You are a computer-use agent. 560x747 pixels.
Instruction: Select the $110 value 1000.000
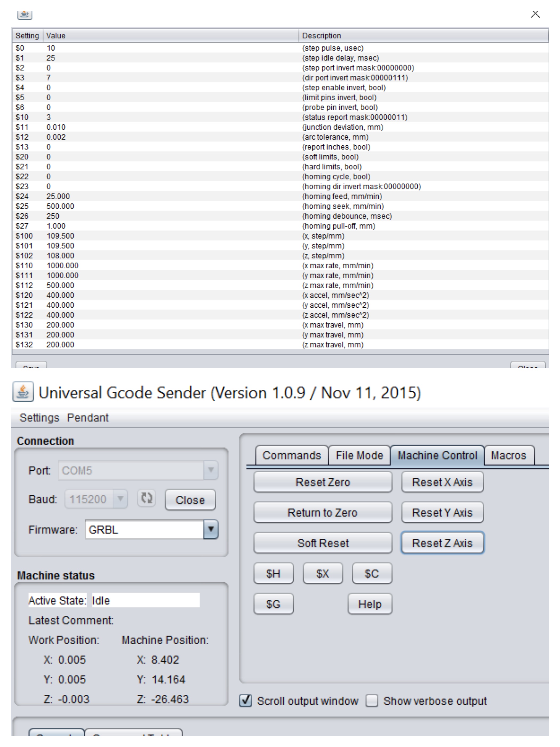[x=62, y=265]
